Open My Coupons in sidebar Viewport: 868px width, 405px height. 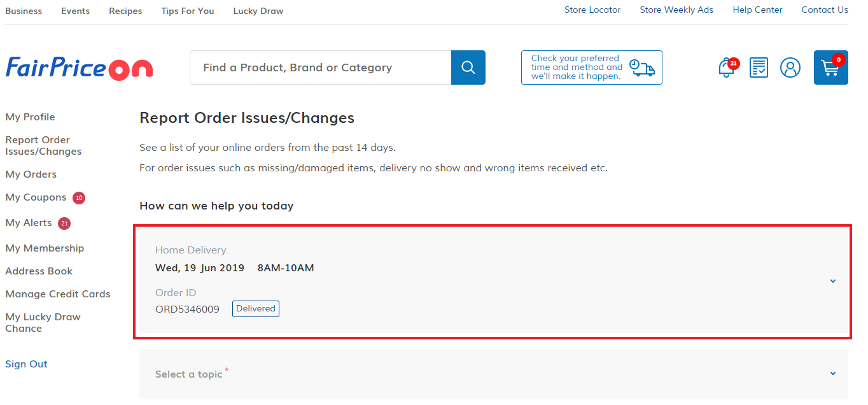coord(36,197)
